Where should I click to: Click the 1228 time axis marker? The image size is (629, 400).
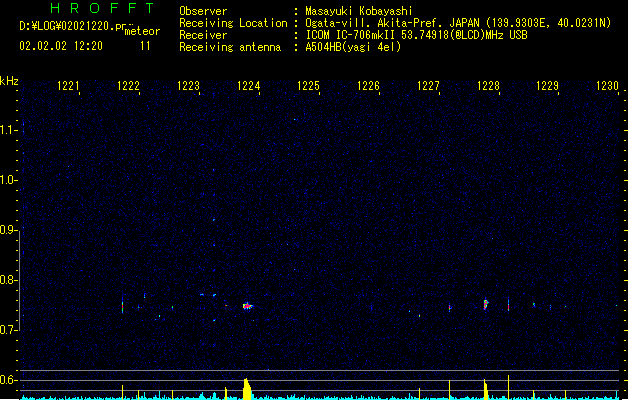tap(488, 86)
